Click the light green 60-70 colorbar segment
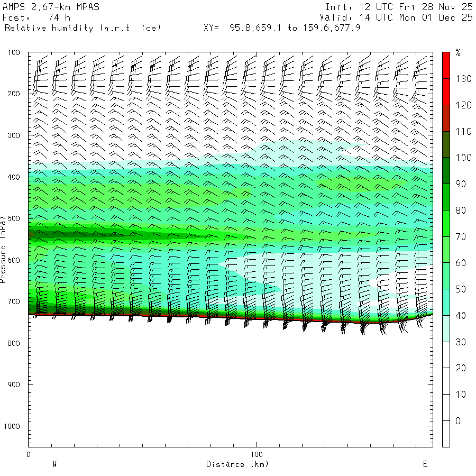476x476 pixels. (x=446, y=250)
